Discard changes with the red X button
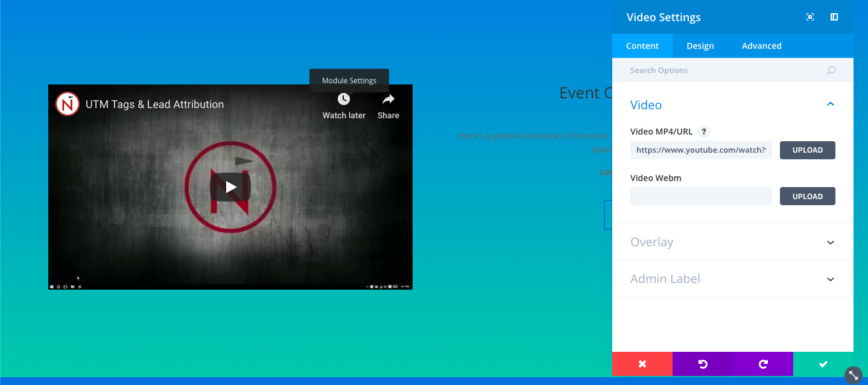The image size is (868, 385). [x=642, y=364]
